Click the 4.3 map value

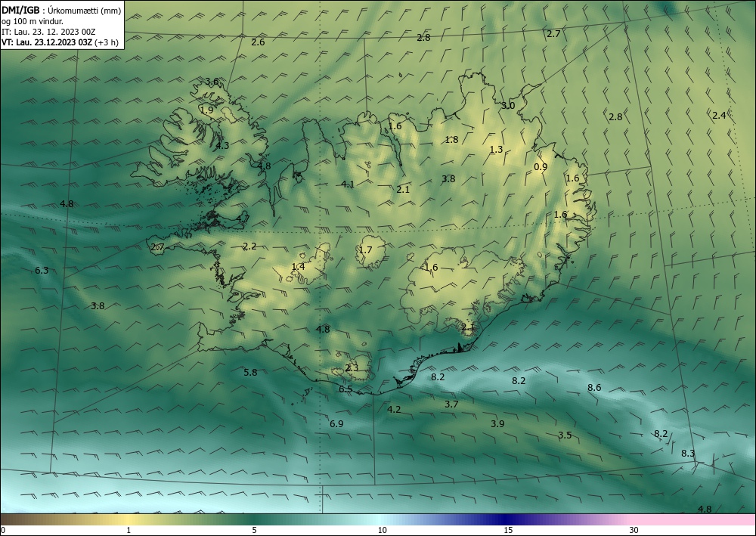222,145
